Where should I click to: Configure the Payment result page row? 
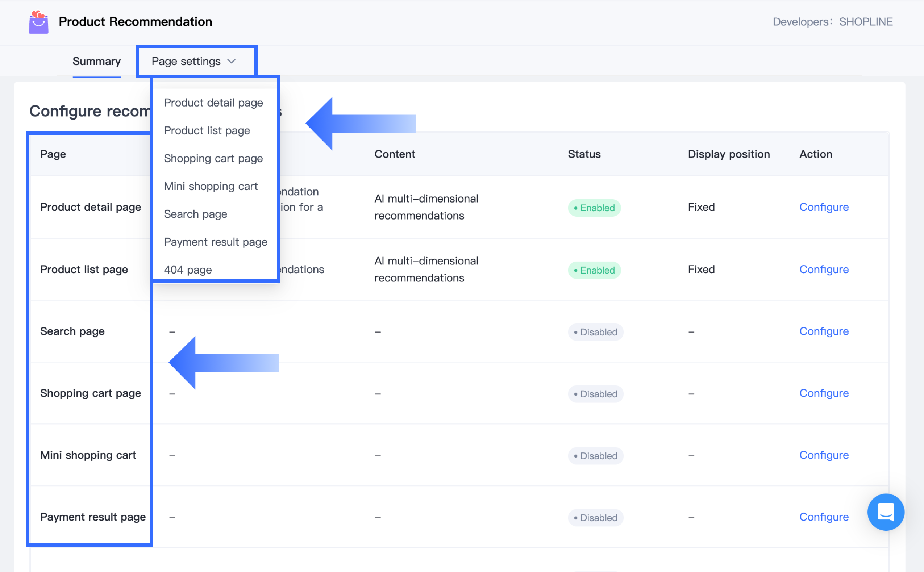coord(824,517)
